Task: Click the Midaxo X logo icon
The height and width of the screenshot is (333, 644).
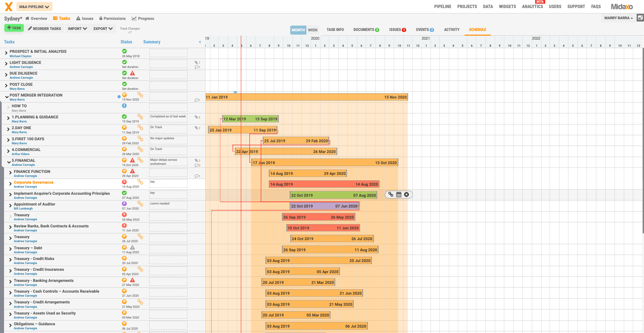Action: [9, 6]
